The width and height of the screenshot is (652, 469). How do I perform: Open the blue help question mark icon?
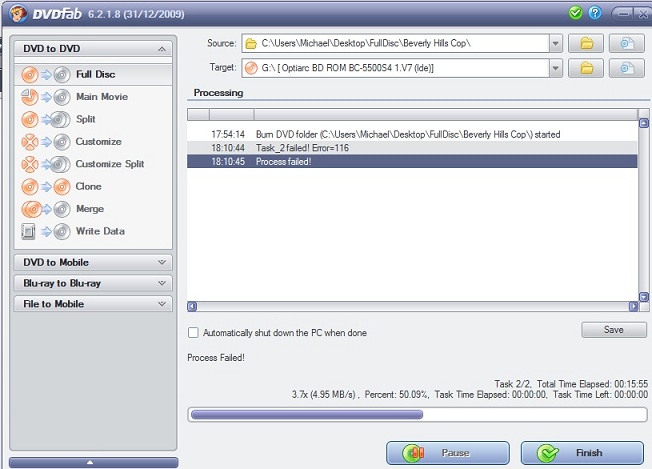pos(595,13)
